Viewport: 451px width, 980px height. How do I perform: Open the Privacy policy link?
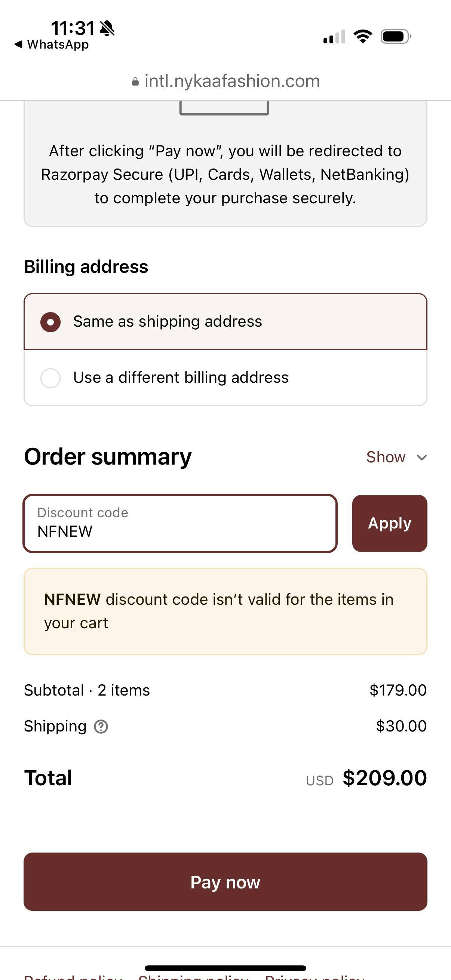315,977
